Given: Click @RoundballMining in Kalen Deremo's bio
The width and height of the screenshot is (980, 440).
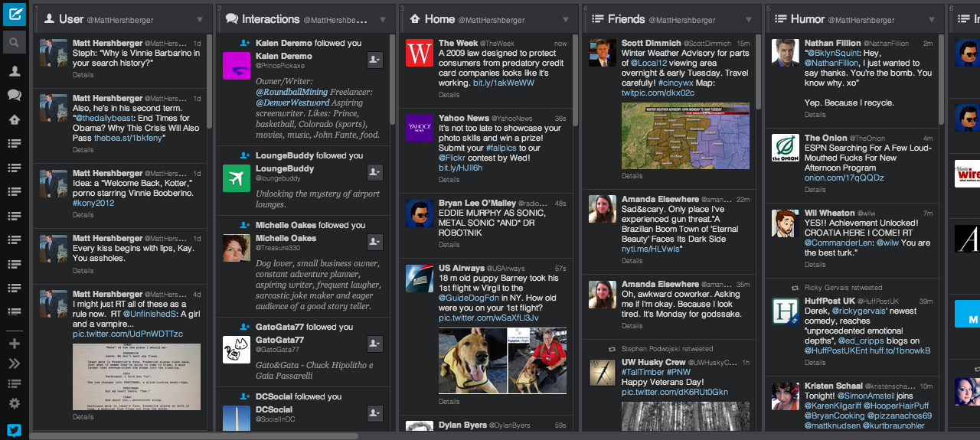Looking at the screenshot, I should 292,92.
